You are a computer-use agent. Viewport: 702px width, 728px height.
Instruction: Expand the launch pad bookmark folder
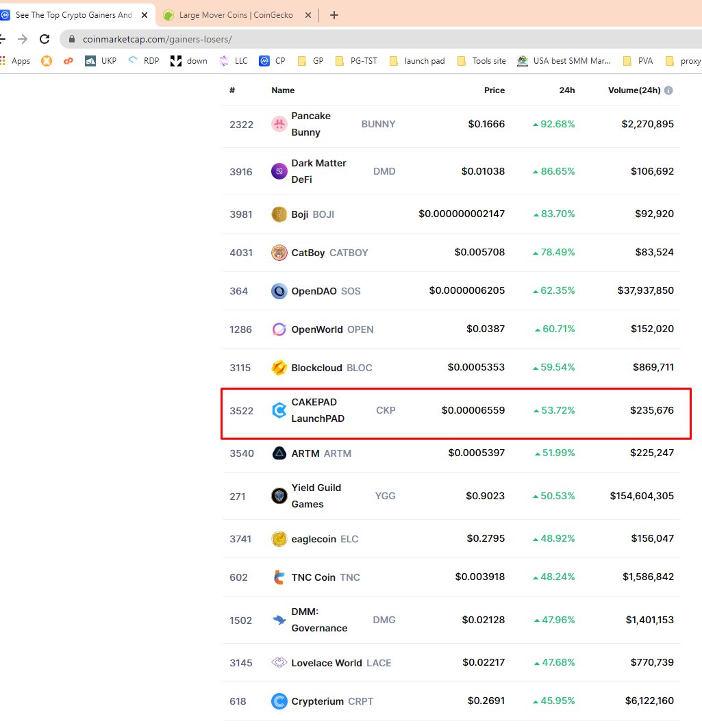(x=417, y=61)
